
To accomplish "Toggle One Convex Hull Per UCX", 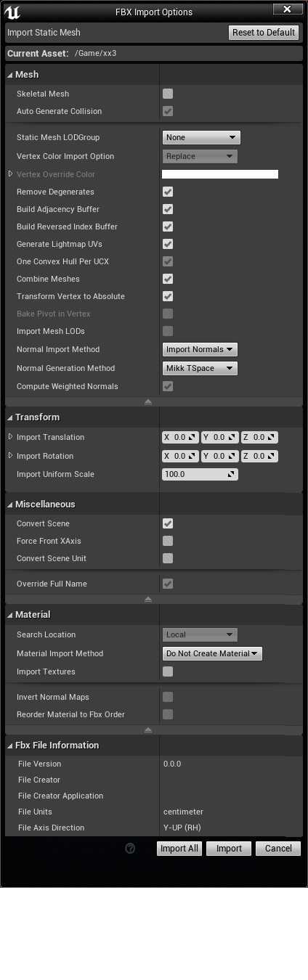I will click(168, 261).
